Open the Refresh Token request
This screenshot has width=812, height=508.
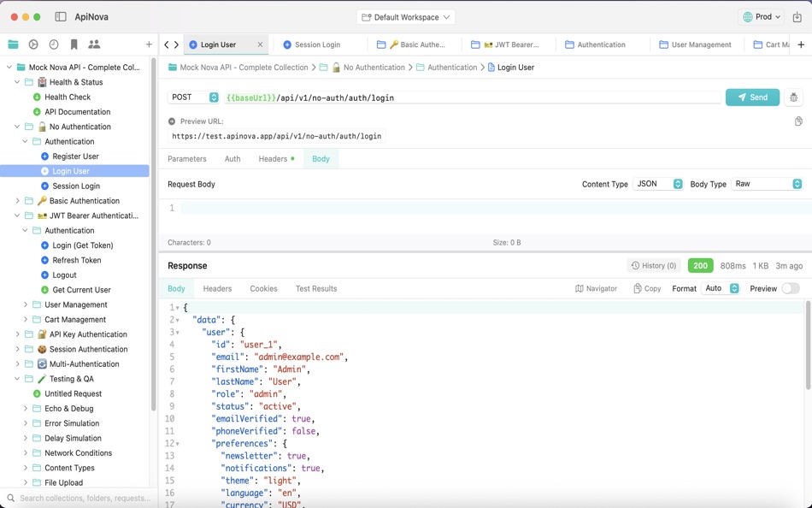[76, 260]
